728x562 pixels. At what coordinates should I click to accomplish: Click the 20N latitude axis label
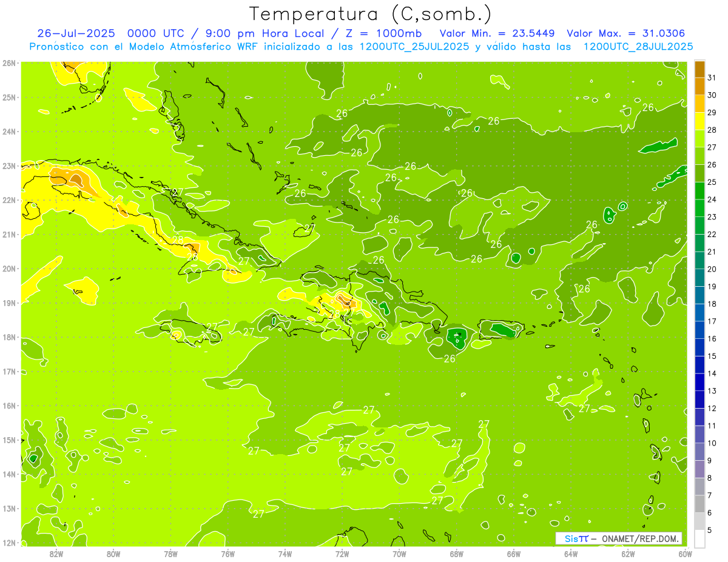tap(8, 269)
